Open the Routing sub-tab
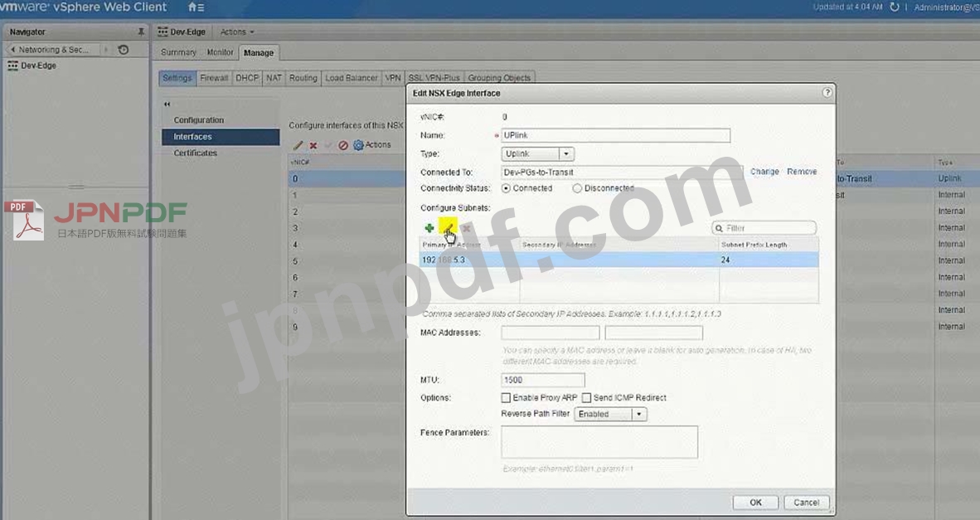The width and height of the screenshot is (980, 520). [303, 78]
